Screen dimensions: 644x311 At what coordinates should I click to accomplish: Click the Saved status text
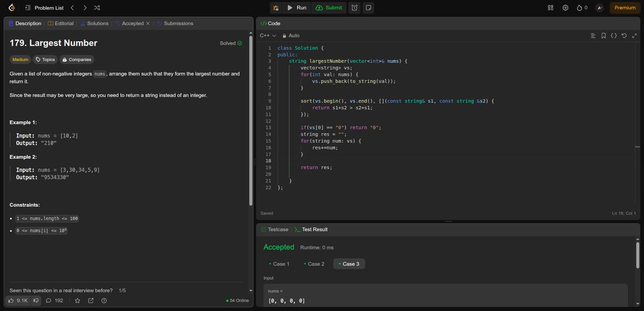[x=267, y=213]
